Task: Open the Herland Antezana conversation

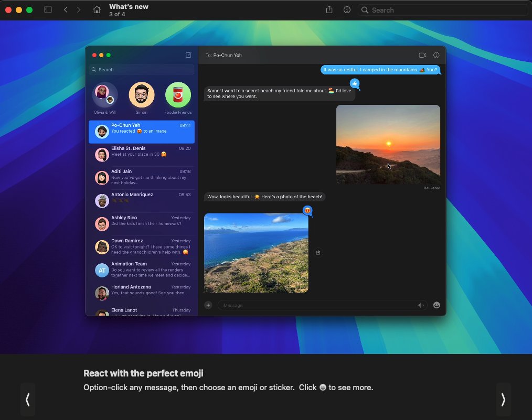Action: coord(142,293)
